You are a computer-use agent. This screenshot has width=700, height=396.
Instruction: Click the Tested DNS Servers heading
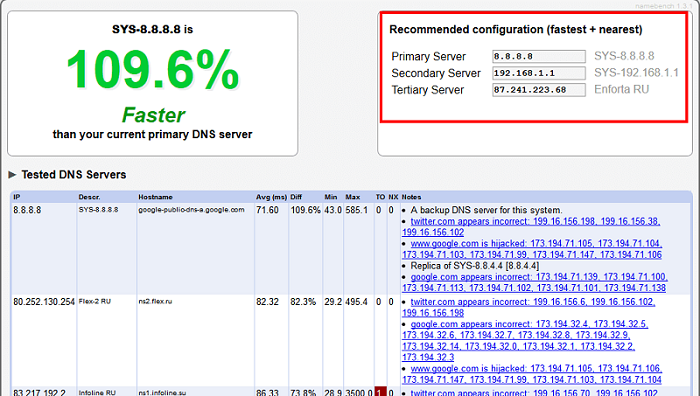coord(74,175)
